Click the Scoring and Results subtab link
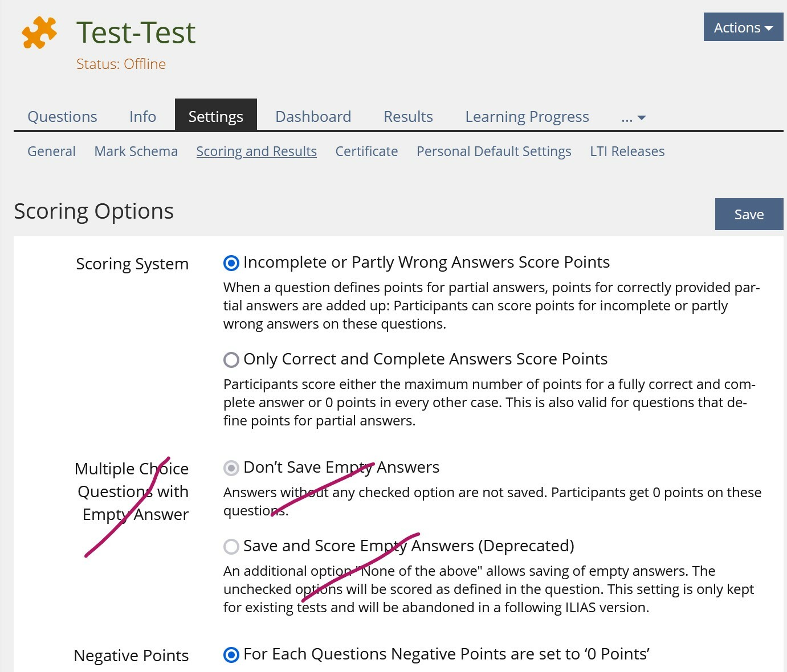Image resolution: width=787 pixels, height=672 pixels. tap(256, 151)
